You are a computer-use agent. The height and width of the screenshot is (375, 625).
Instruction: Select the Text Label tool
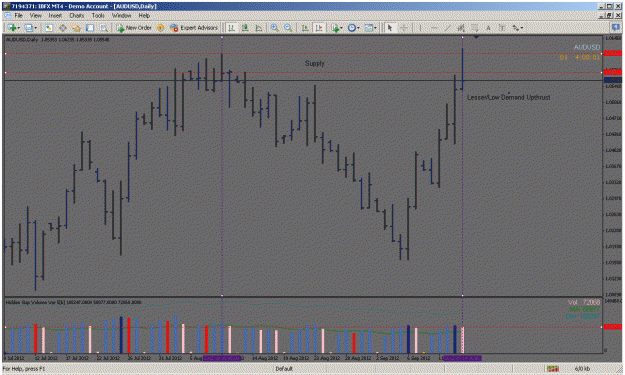502,28
